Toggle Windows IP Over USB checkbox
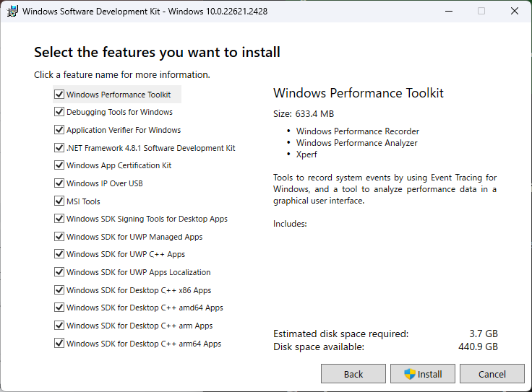Viewport: 532px width, 392px height. [x=59, y=183]
